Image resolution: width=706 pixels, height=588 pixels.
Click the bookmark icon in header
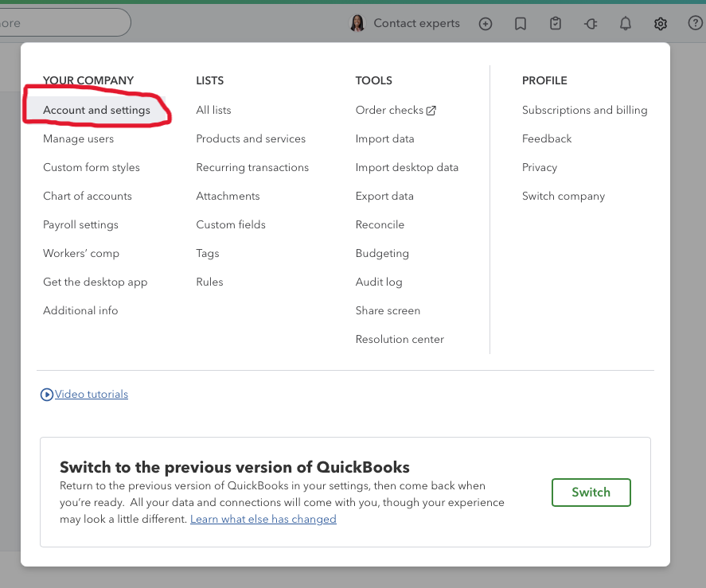point(521,23)
